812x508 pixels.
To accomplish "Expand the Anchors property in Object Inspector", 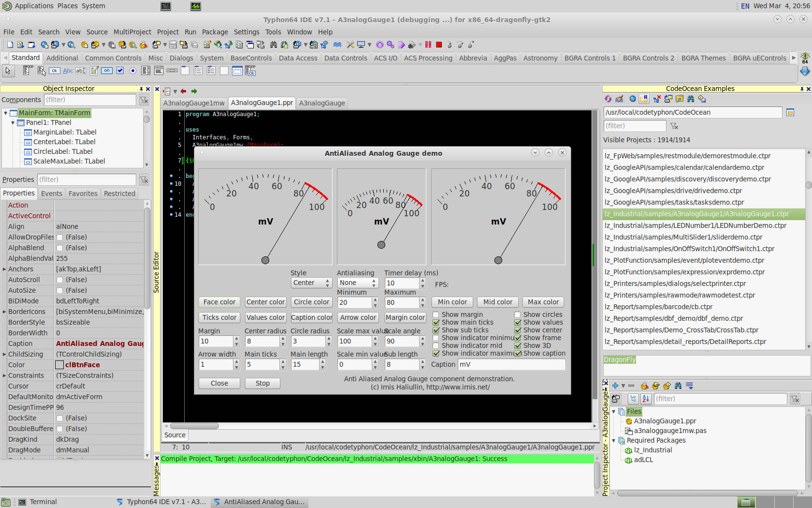I will coord(4,269).
